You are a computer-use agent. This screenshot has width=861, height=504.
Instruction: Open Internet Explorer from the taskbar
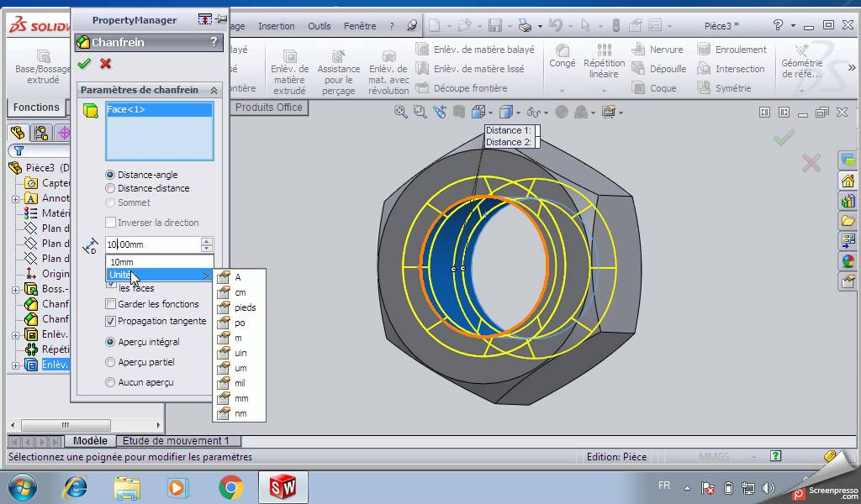tap(75, 487)
